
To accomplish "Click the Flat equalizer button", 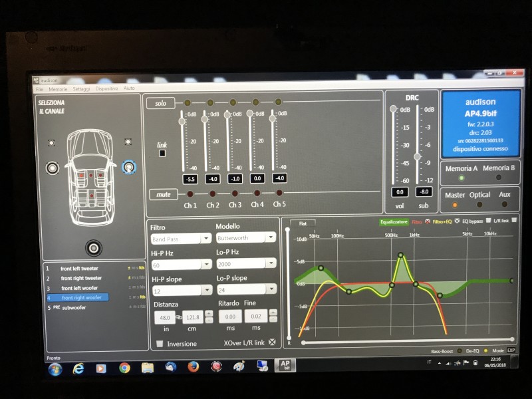I will (x=303, y=223).
